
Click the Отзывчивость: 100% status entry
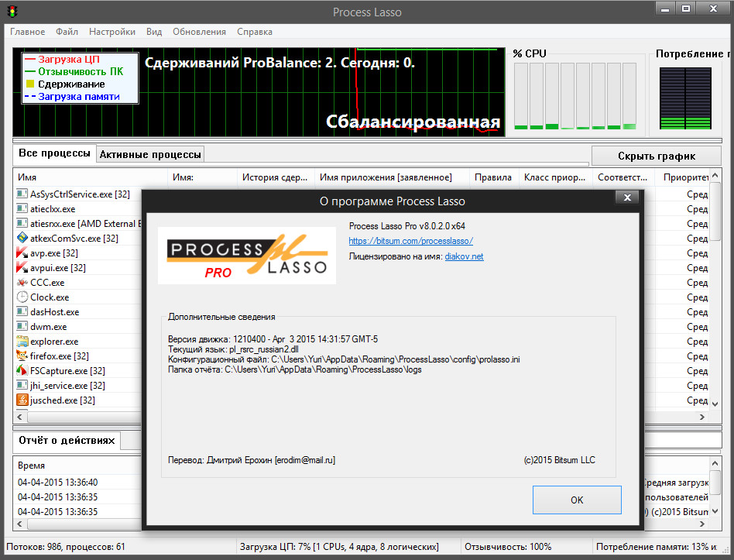pyautogui.click(x=508, y=546)
